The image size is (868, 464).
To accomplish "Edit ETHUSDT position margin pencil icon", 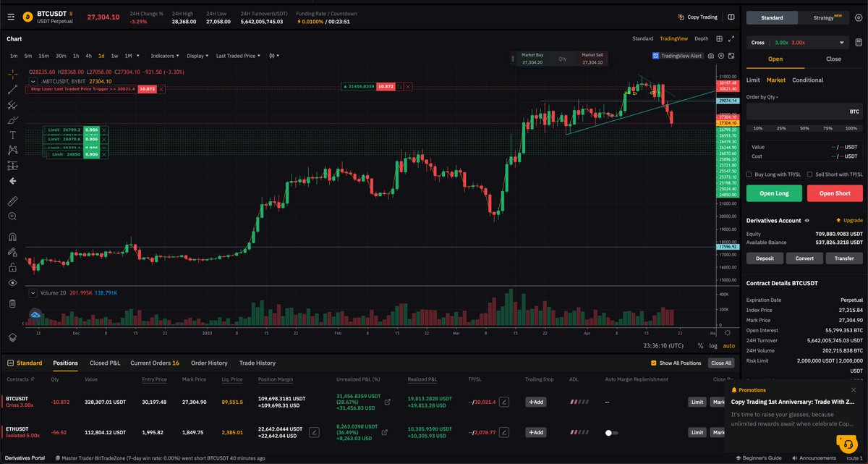I will [x=315, y=432].
